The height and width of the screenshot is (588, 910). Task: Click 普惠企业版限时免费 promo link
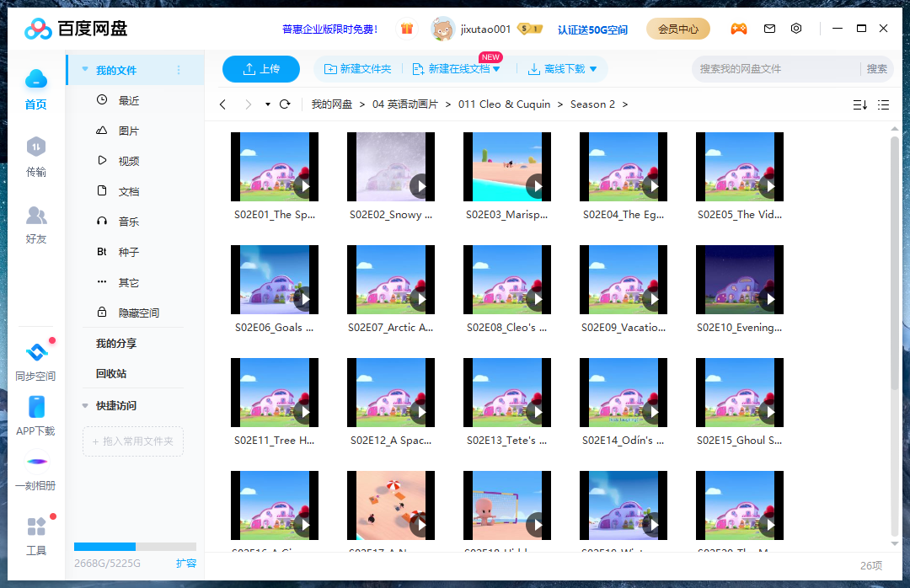pyautogui.click(x=329, y=29)
